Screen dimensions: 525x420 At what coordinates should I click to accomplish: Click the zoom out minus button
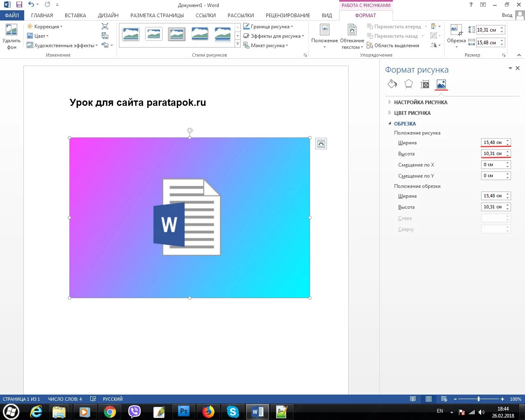pos(455,399)
